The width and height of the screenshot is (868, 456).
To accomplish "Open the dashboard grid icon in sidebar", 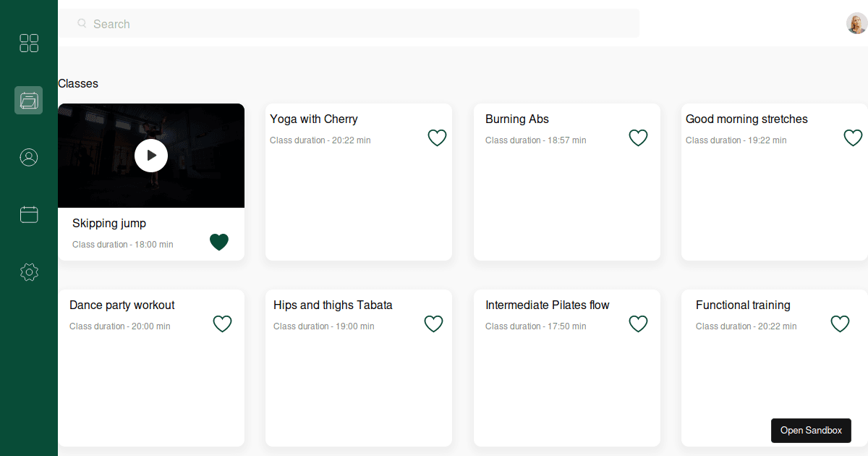I will pyautogui.click(x=29, y=43).
